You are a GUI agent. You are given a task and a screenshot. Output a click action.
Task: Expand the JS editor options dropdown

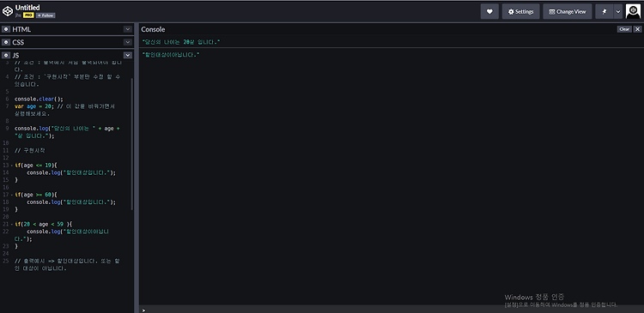[128, 55]
